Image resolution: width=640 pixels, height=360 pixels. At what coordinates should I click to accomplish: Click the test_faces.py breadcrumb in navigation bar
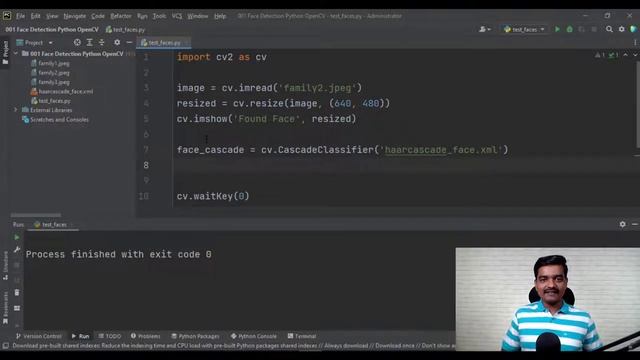pos(125,29)
